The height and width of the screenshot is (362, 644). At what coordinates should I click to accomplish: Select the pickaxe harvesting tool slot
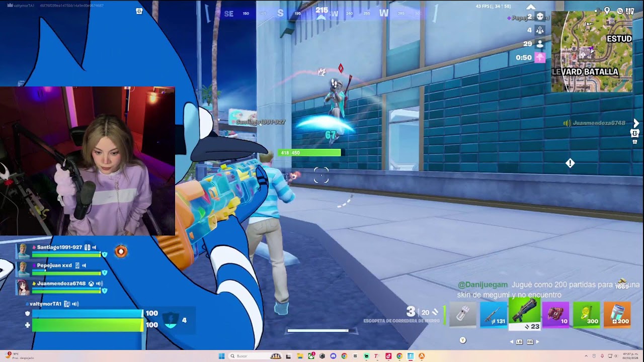(463, 315)
